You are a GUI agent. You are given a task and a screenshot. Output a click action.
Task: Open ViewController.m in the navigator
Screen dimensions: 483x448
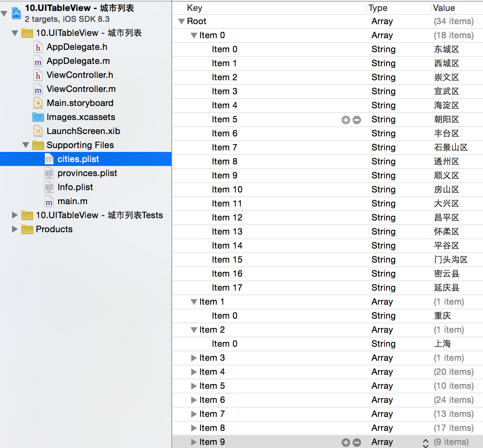tap(81, 89)
